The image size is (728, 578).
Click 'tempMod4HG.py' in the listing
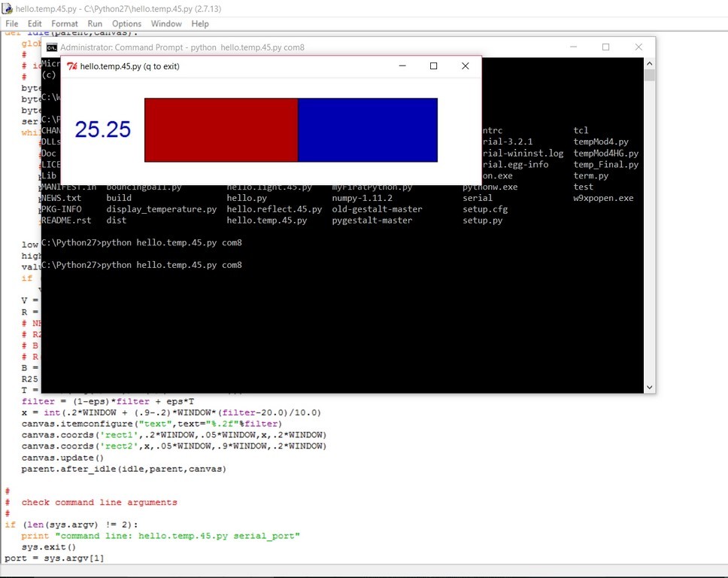[x=606, y=154]
